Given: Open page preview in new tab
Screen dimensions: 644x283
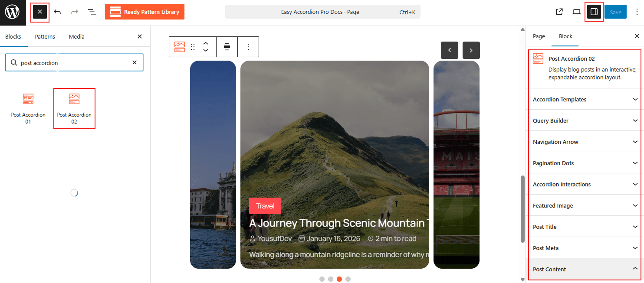Looking at the screenshot, I should point(559,12).
